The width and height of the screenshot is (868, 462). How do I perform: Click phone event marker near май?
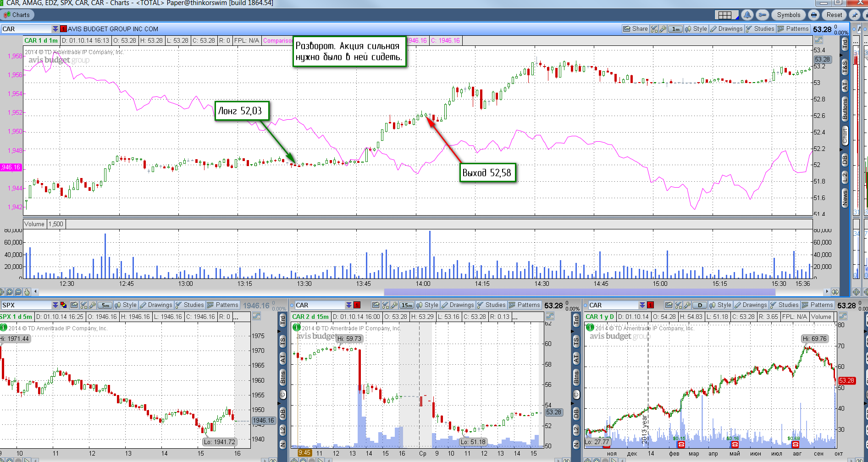(x=735, y=444)
